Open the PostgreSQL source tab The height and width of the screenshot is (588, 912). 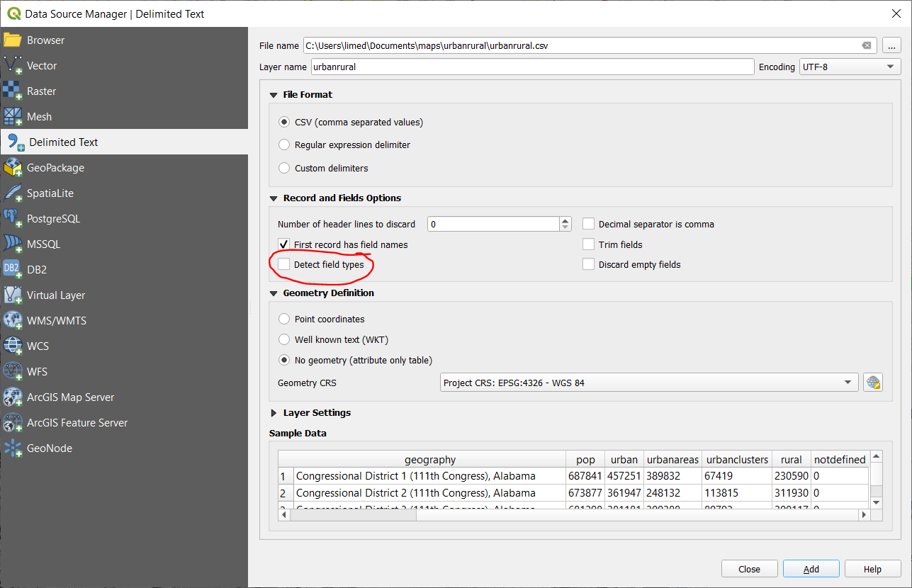(x=124, y=218)
